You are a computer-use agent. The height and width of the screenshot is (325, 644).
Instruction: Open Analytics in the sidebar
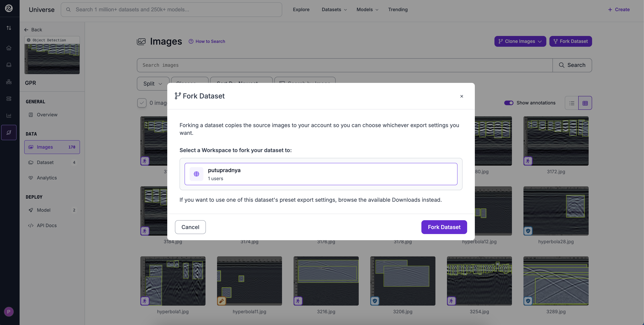tap(52, 178)
